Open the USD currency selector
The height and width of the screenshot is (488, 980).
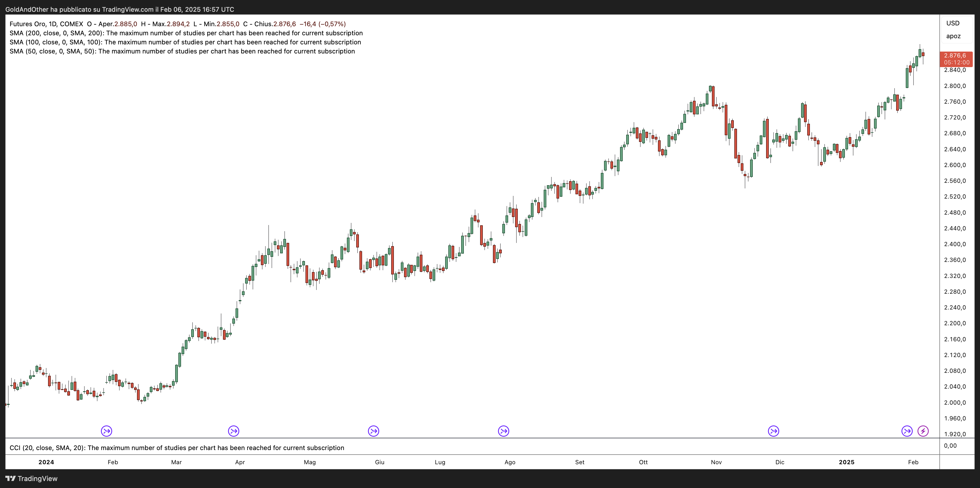[x=953, y=23]
